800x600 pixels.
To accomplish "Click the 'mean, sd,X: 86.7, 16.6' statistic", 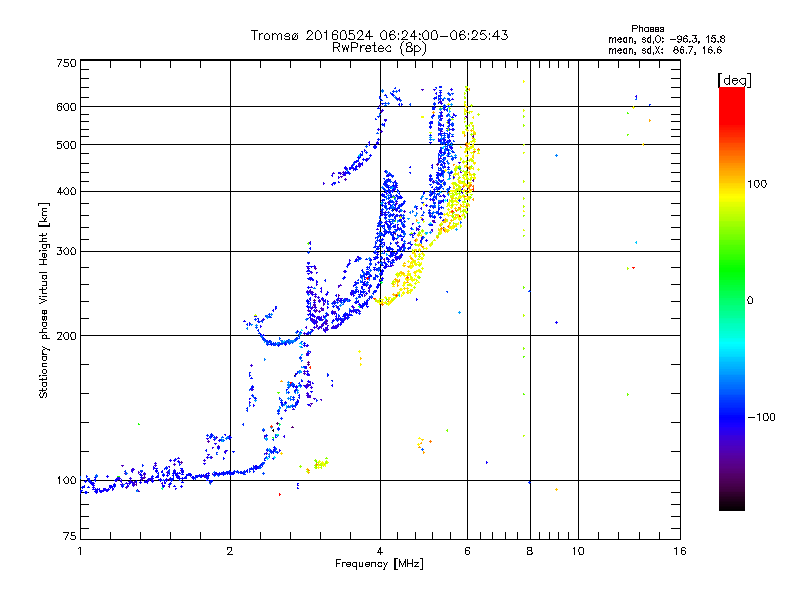I will pyautogui.click(x=665, y=50).
